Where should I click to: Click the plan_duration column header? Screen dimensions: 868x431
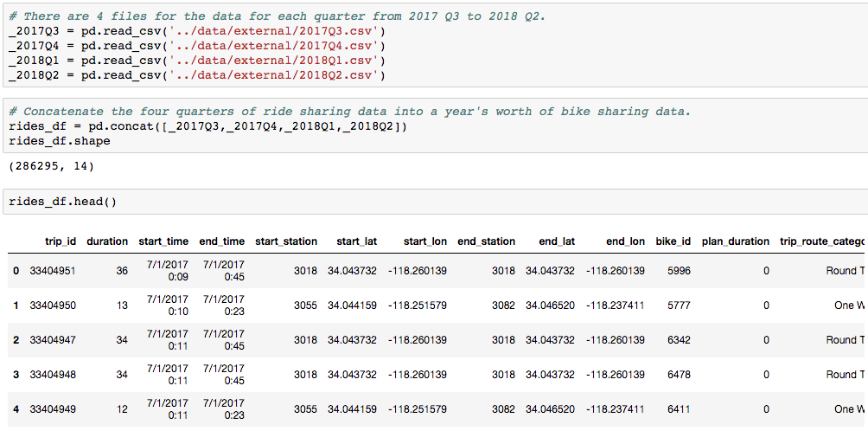735,241
